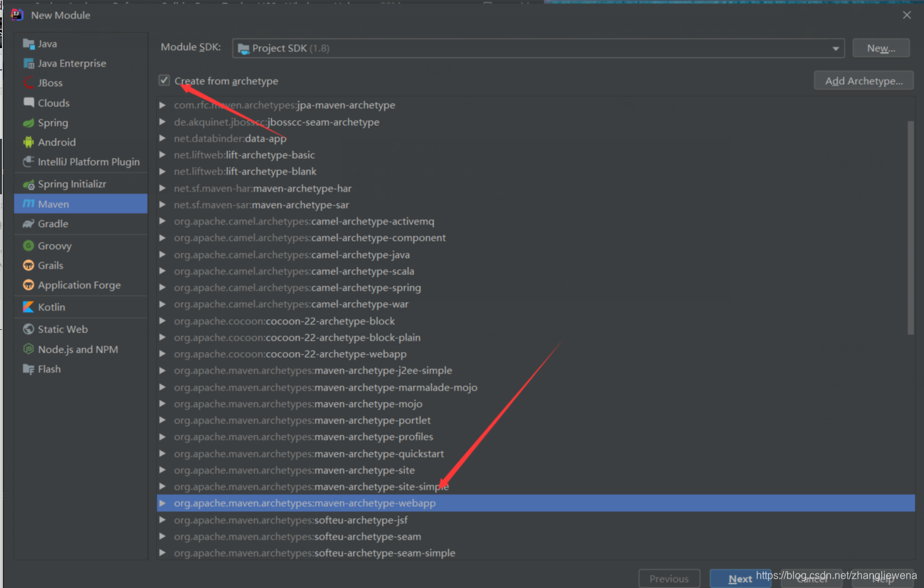The image size is (924, 588).
Task: Expand lift-archetype-basic entry
Action: (x=162, y=155)
